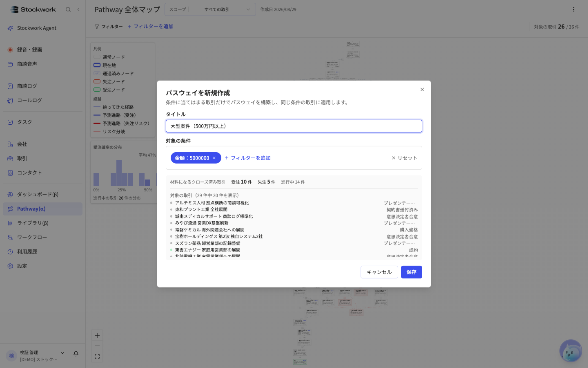
Task: Collapse sidebar with the chevron icon
Action: click(78, 9)
